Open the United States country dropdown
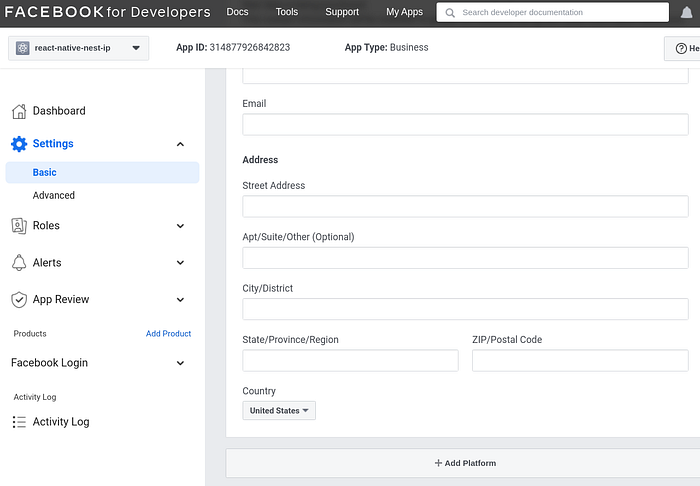This screenshot has height=486, width=700. coord(279,411)
